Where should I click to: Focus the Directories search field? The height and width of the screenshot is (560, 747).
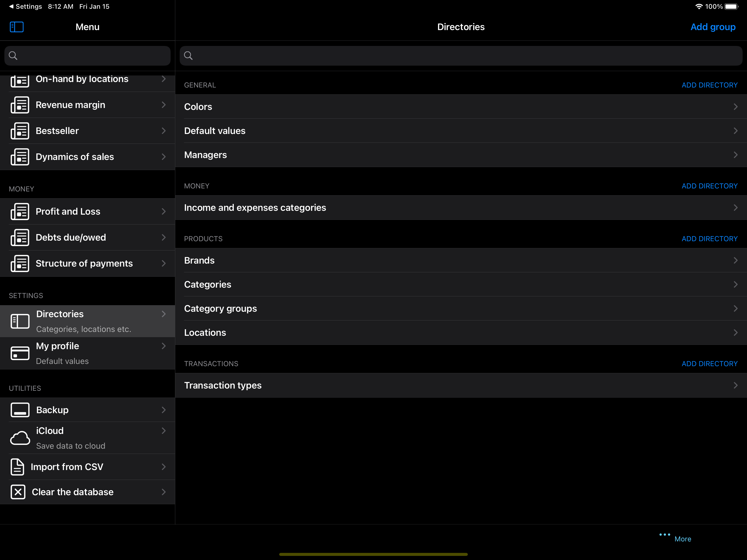461,56
